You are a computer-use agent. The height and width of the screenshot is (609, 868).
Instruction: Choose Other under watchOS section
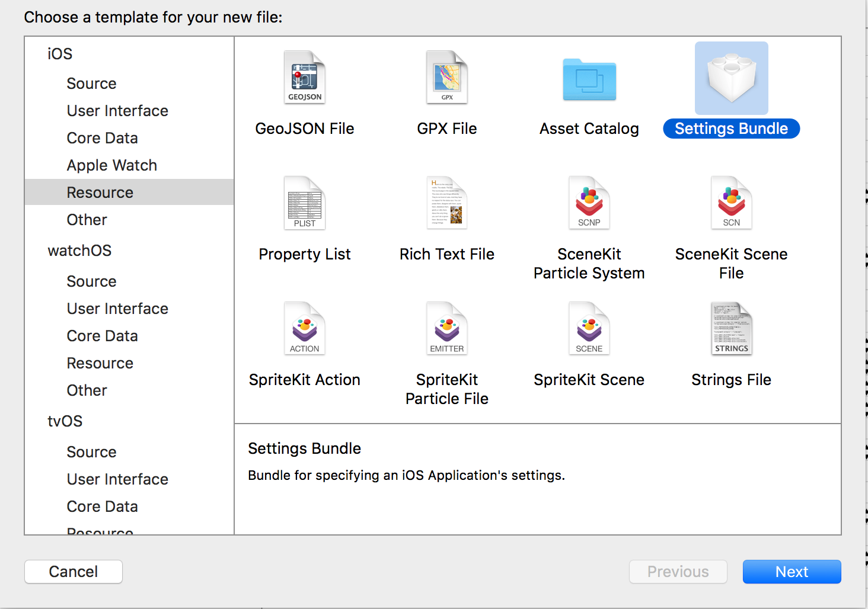click(x=87, y=390)
